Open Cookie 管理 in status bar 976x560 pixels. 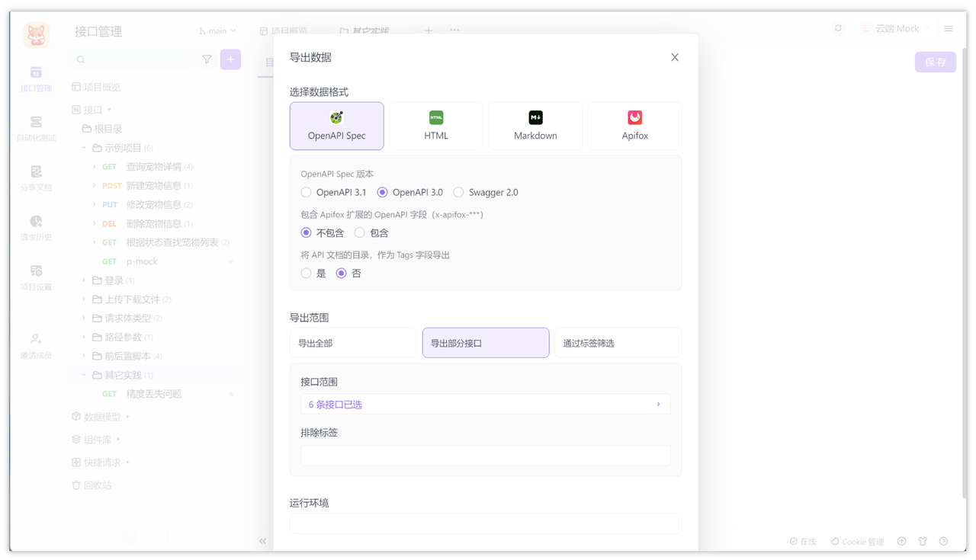858,541
